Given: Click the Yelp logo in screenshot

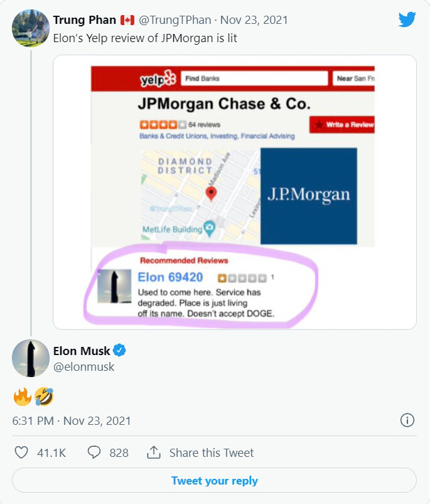Looking at the screenshot, I should (158, 79).
